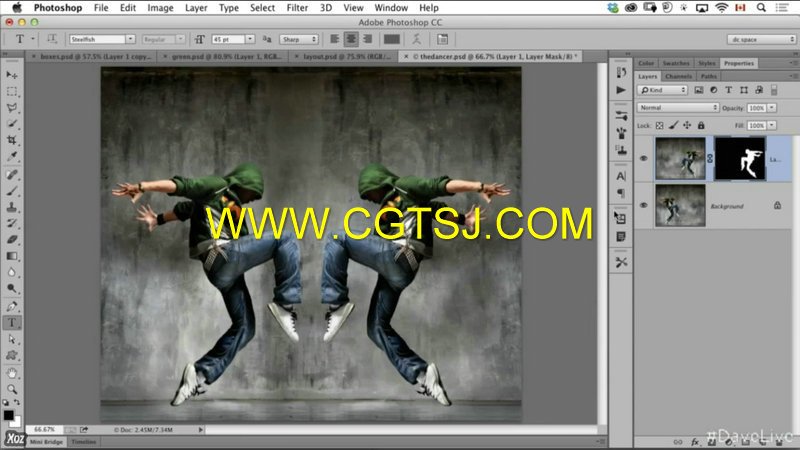Toggle text orientation button
This screenshot has width=800, height=450.
(x=52, y=39)
